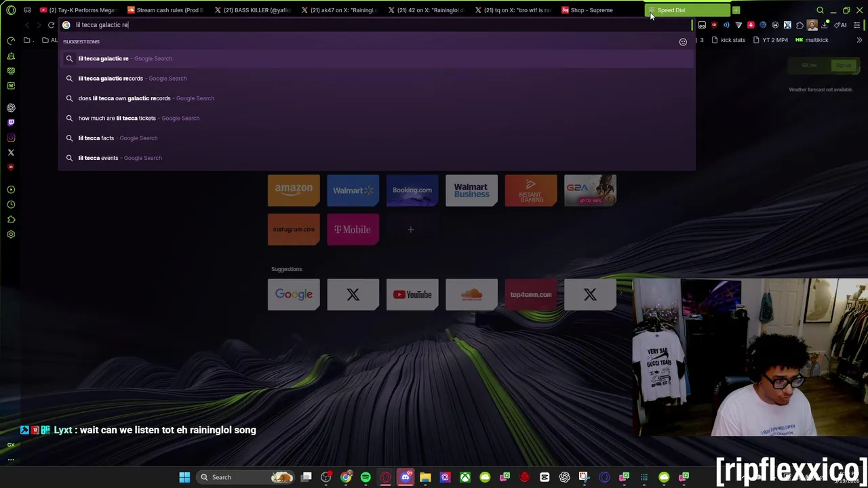Select 'does lil tecca own galactic records' suggestion
This screenshot has width=868, height=488.
coord(376,98)
